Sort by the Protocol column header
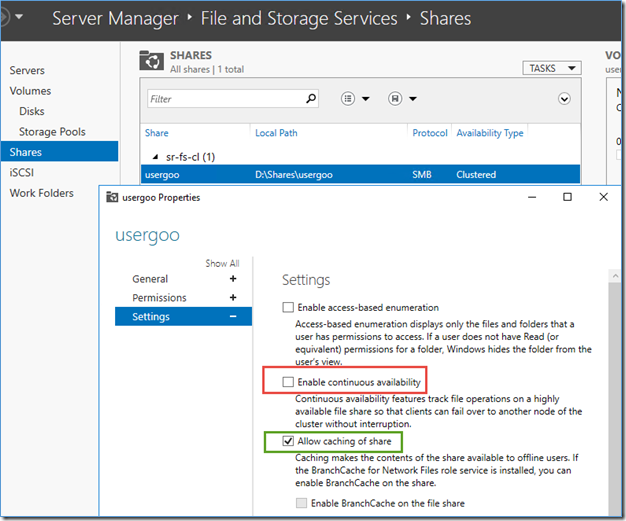This screenshot has height=521, width=626. click(x=430, y=133)
